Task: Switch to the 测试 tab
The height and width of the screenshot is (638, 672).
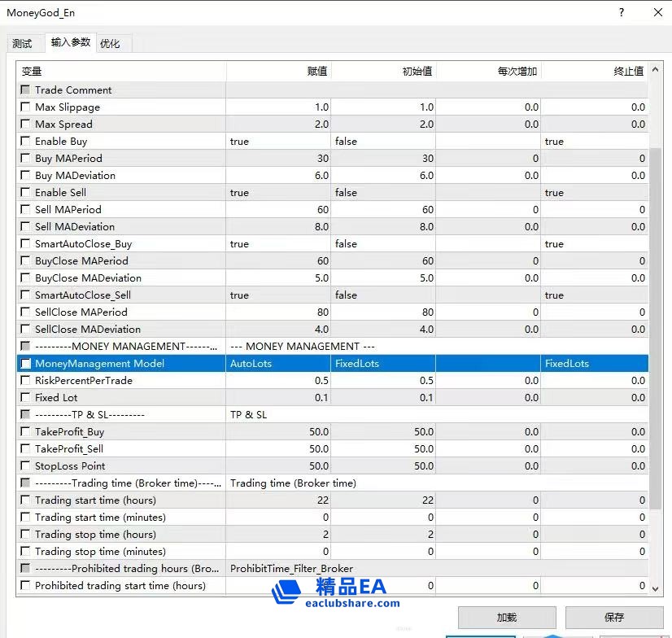Action: click(x=22, y=44)
